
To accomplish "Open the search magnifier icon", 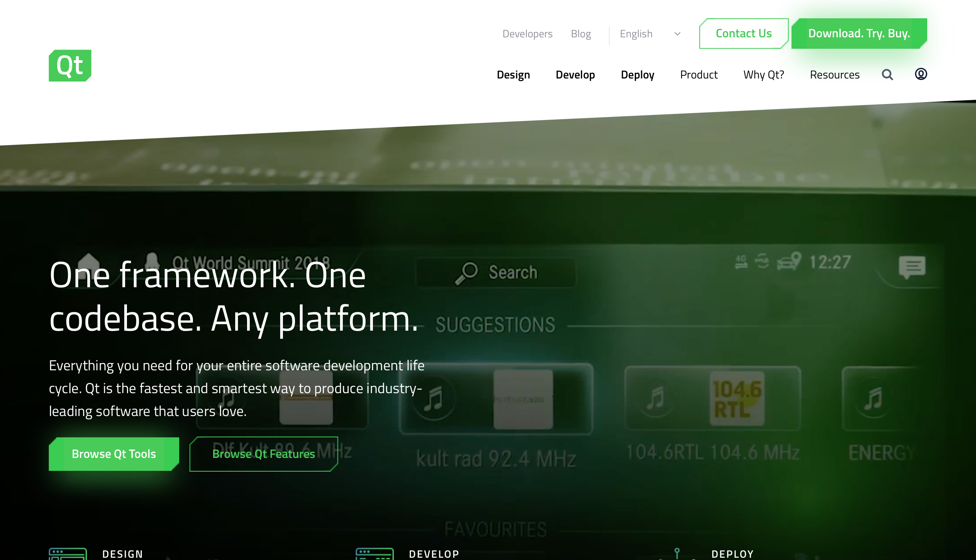I will [887, 74].
